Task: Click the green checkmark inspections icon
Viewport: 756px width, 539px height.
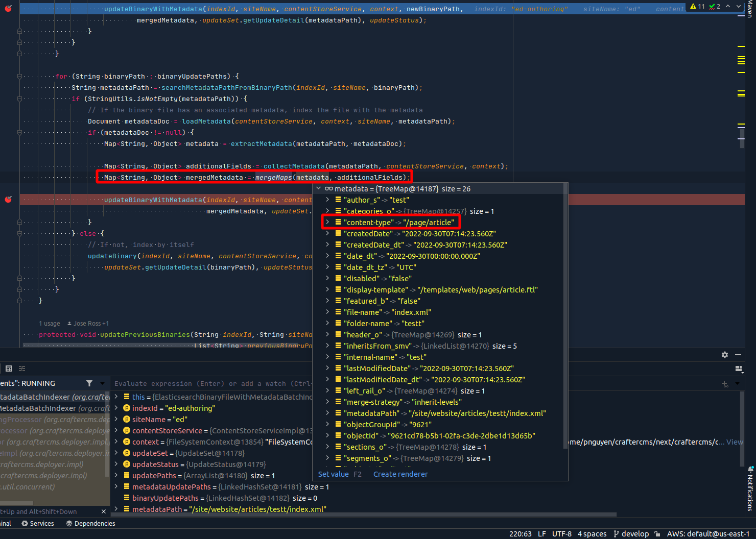Action: pyautogui.click(x=711, y=6)
